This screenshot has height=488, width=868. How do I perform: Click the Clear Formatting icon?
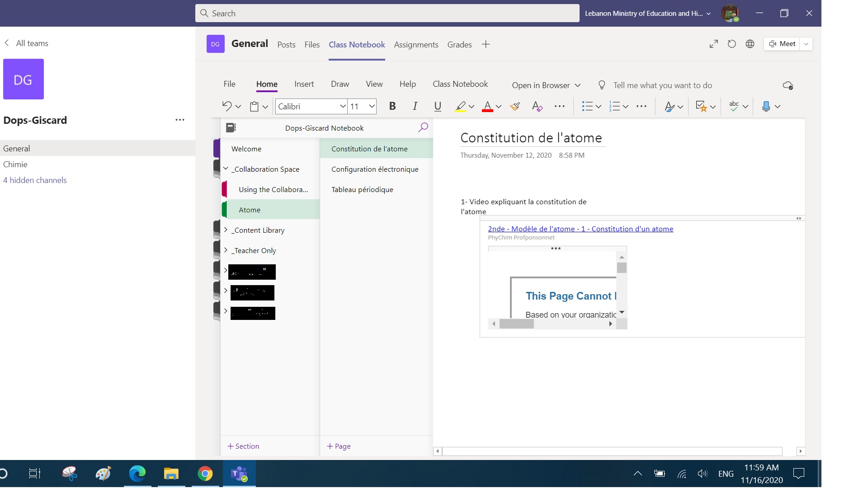click(537, 106)
